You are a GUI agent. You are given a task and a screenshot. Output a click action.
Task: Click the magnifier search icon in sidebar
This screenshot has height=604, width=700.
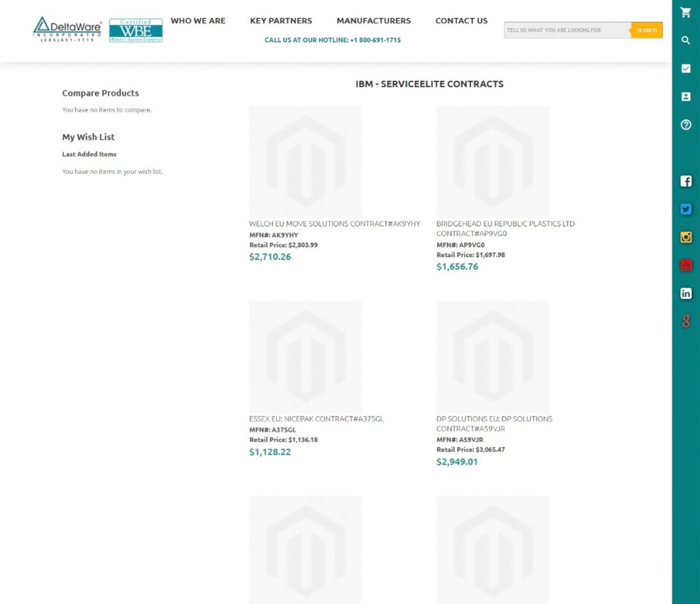(x=686, y=40)
